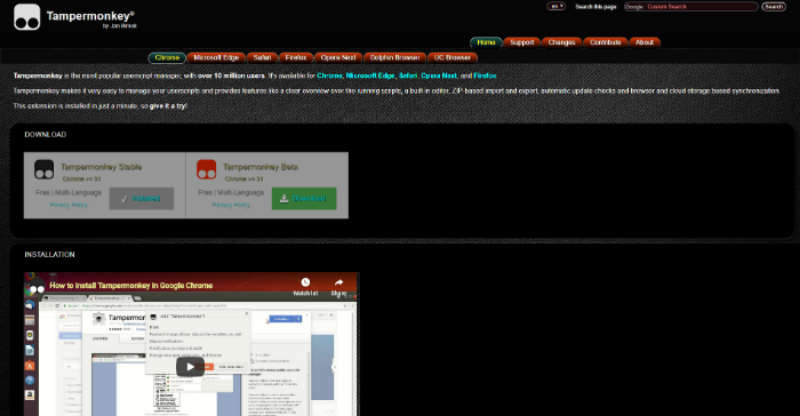Image resolution: width=800 pixels, height=416 pixels.
Task: Open Privacy Policy link under Tampermonkey Stable
Action: (x=68, y=205)
